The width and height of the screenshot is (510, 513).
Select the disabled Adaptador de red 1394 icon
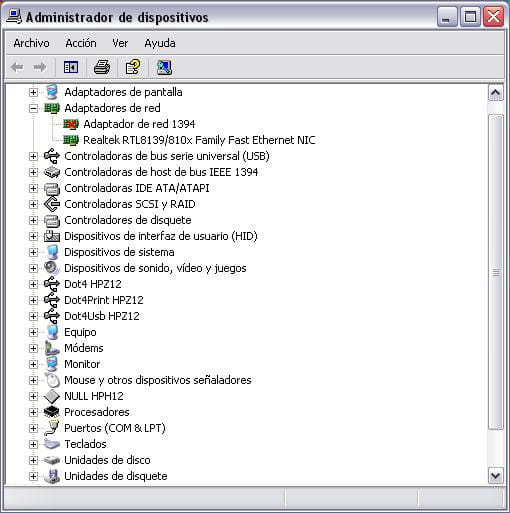point(71,124)
